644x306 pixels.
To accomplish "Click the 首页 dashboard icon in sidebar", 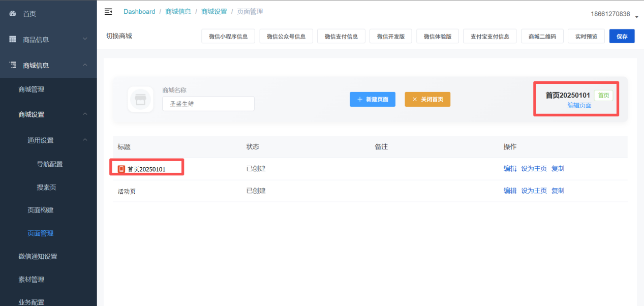I will click(x=13, y=14).
